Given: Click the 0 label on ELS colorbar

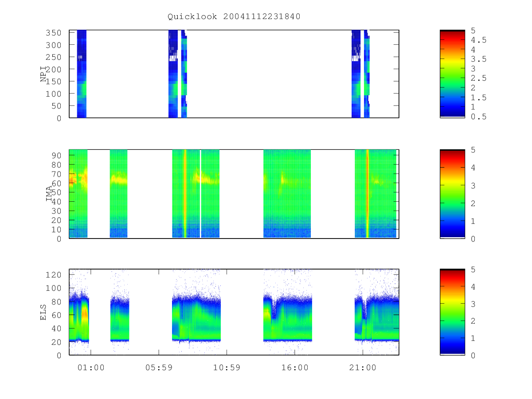Looking at the screenshot, I should [x=473, y=355].
